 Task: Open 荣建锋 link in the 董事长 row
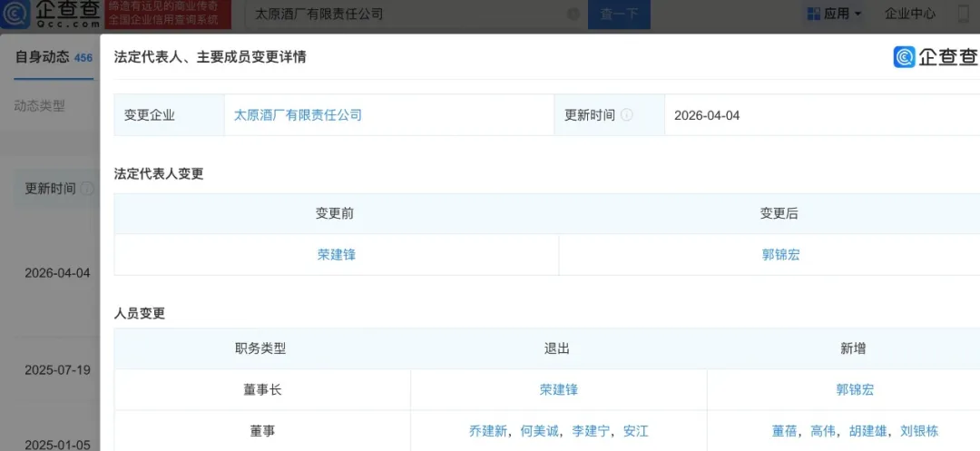click(559, 390)
